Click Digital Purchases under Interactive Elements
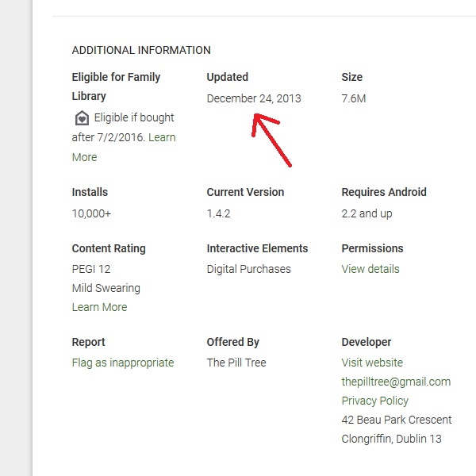476x476 pixels. coord(248,269)
